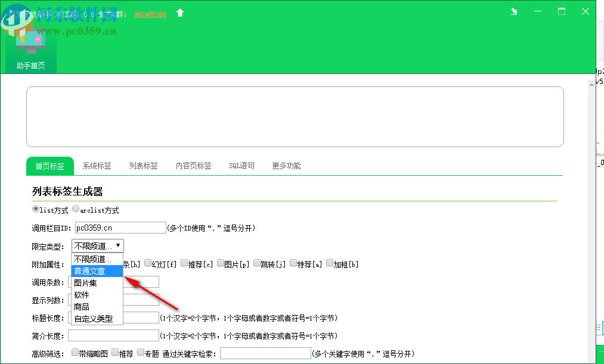The image size is (604, 364).
Task: Click the home icon in the title bar
Action: [x=179, y=12]
